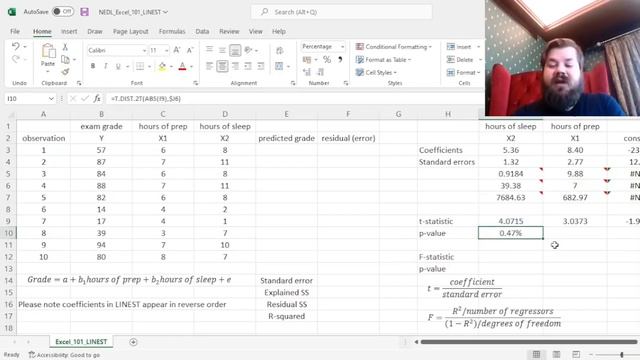Click the Increase Decimal icon
This screenshot has width=640, height=360.
click(307, 72)
